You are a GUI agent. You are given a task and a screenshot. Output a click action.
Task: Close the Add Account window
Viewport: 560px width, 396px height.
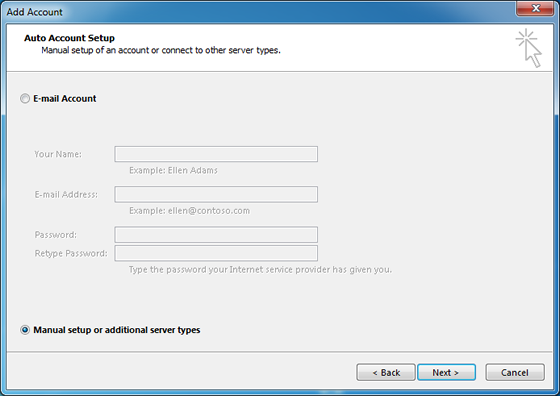pyautogui.click(x=536, y=8)
